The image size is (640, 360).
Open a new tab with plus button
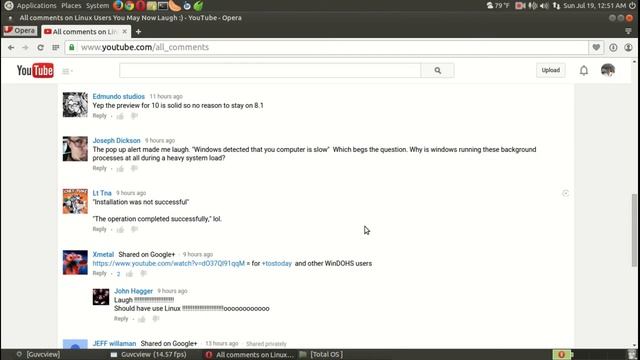click(138, 31)
